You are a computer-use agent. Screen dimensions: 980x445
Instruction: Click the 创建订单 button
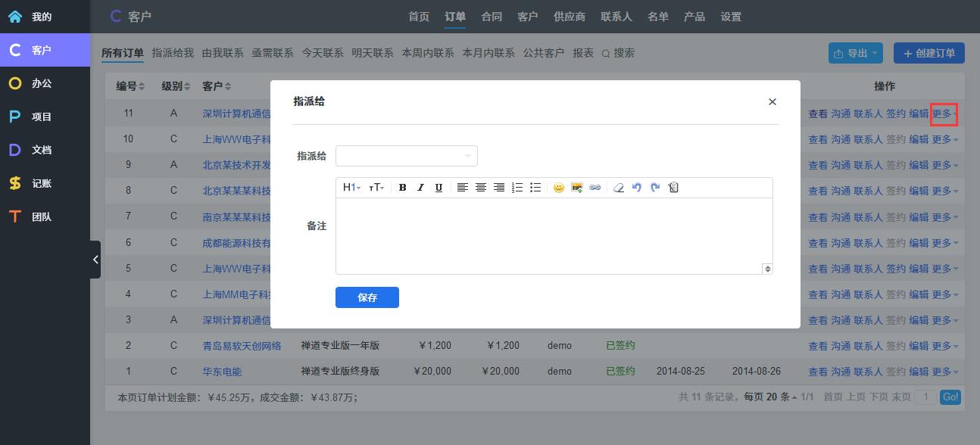(929, 53)
